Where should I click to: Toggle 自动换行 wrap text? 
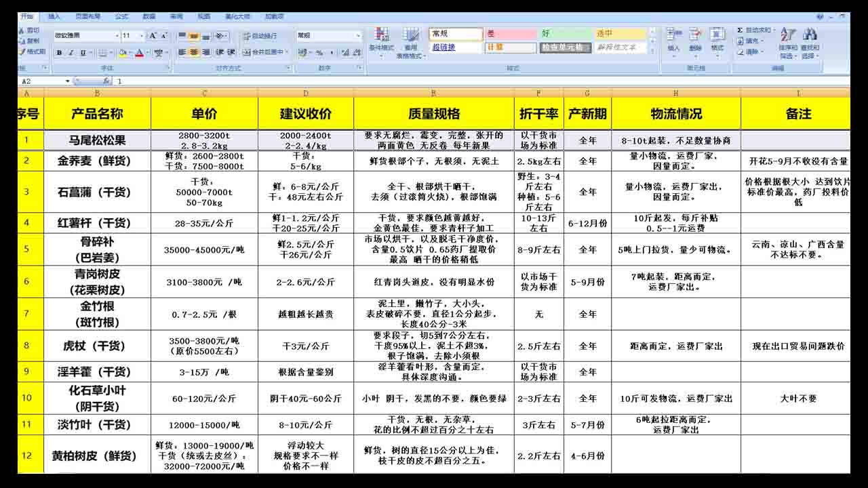point(260,36)
